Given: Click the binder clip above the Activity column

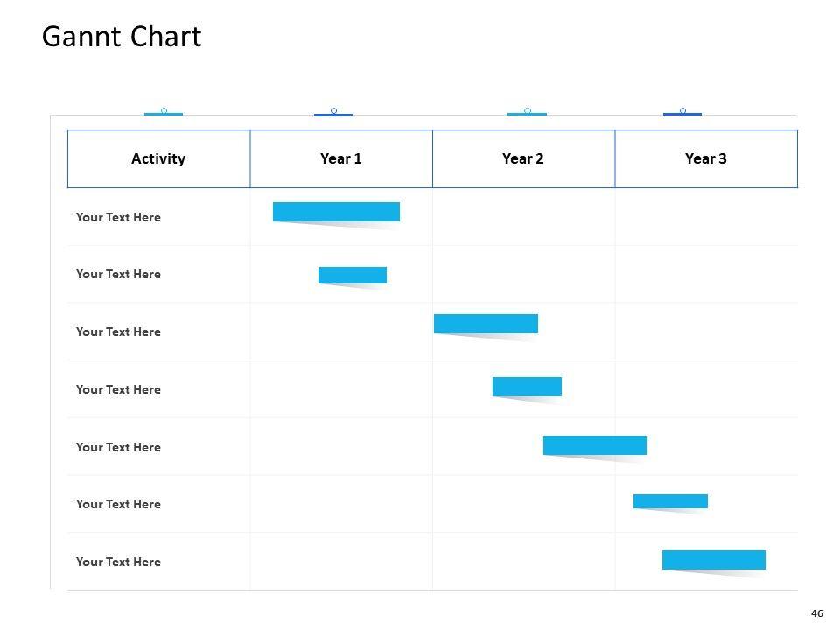Looking at the screenshot, I should point(164,113).
